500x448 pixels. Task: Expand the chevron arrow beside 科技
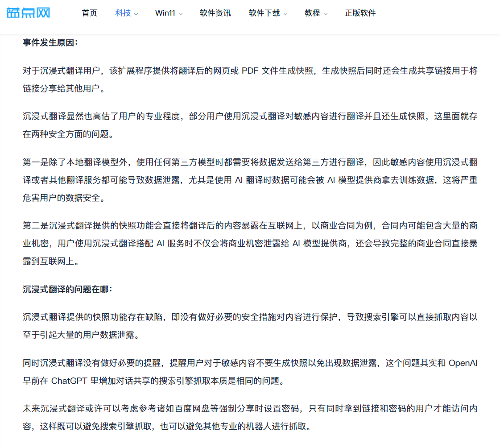point(136,14)
